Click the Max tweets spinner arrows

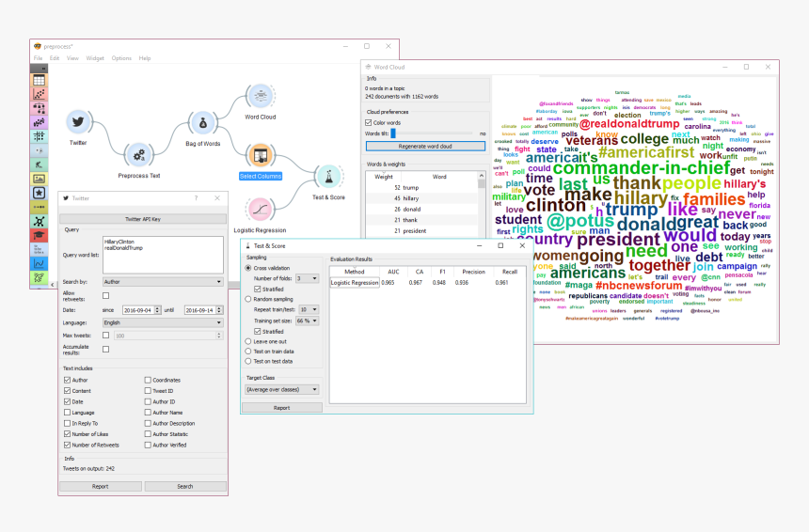coord(219,336)
